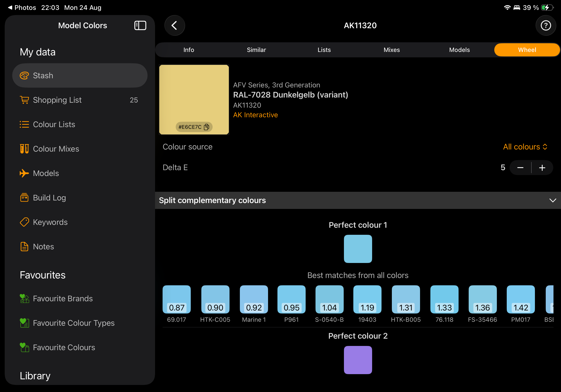Click the AK11320 code under colour name

pyautogui.click(x=247, y=105)
